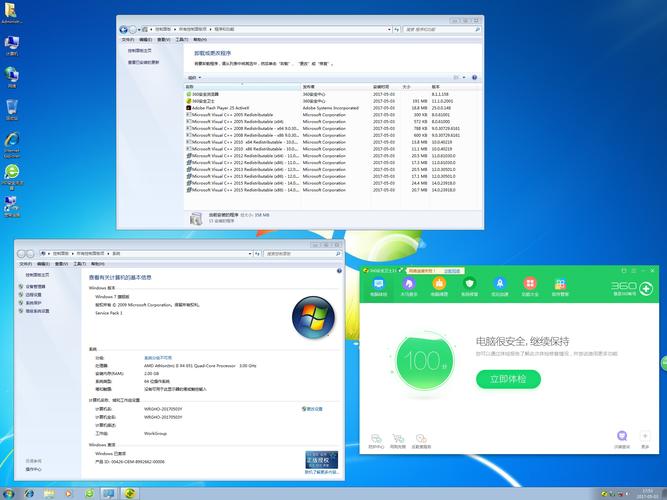
Task: Click the search box in Programs window
Action: [x=442, y=29]
